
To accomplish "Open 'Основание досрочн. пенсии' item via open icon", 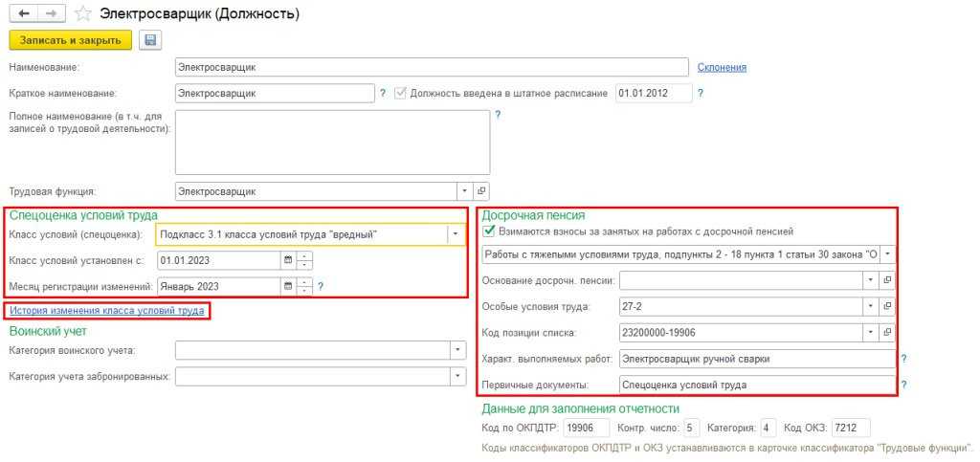I will (887, 280).
